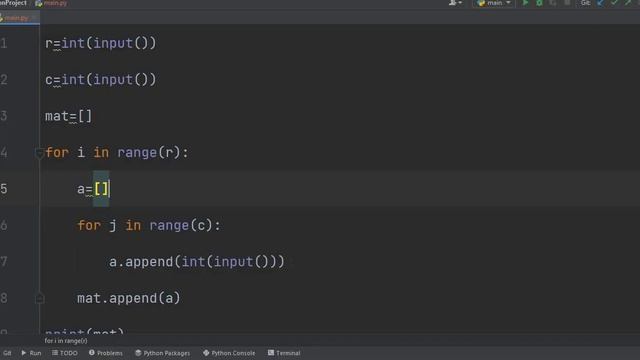Click the Git label in top toolbar
The width and height of the screenshot is (640, 360).
(x=586, y=3)
